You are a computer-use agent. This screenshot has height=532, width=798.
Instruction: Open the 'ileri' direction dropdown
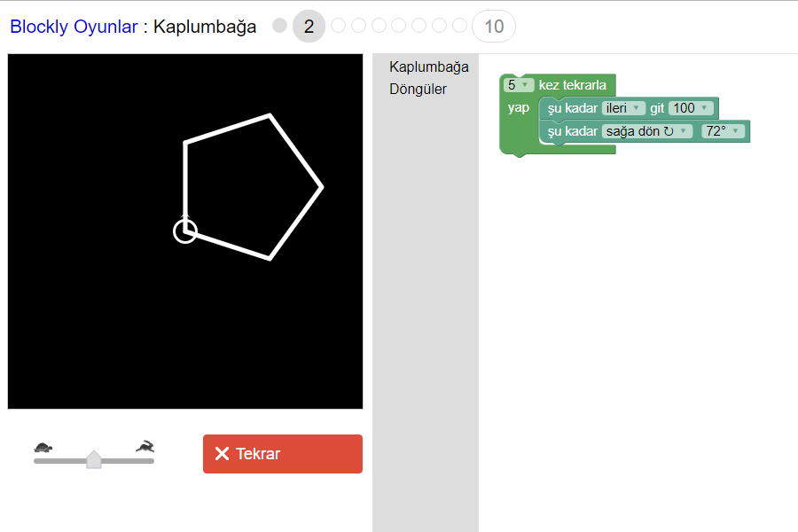point(623,108)
